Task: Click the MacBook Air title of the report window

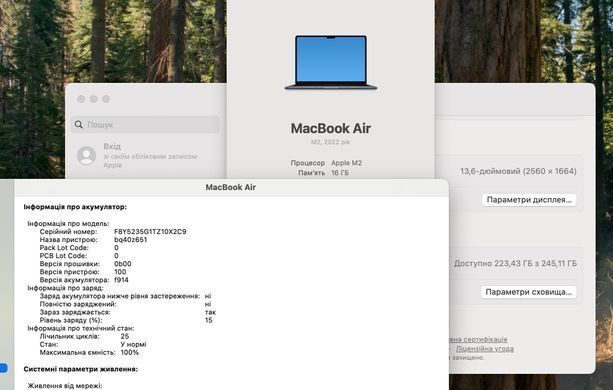Action: point(231,187)
